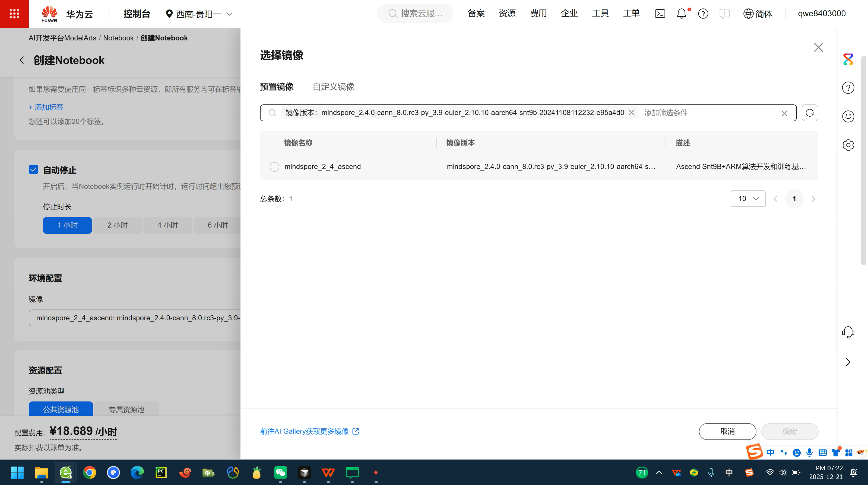Open the CloudShell terminal icon
This screenshot has width=868, height=485.
click(660, 14)
